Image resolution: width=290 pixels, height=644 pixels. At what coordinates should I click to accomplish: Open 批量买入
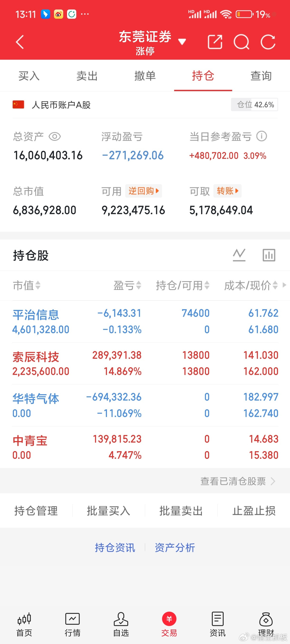coord(109,511)
